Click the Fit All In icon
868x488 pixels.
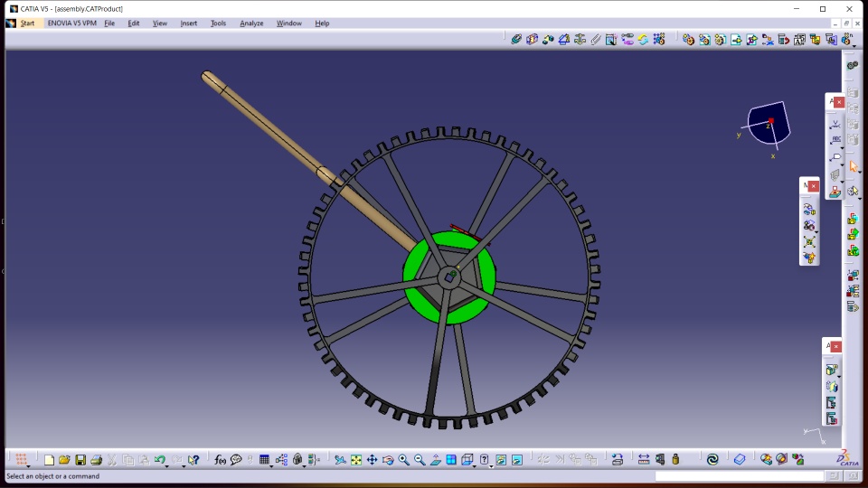click(356, 460)
